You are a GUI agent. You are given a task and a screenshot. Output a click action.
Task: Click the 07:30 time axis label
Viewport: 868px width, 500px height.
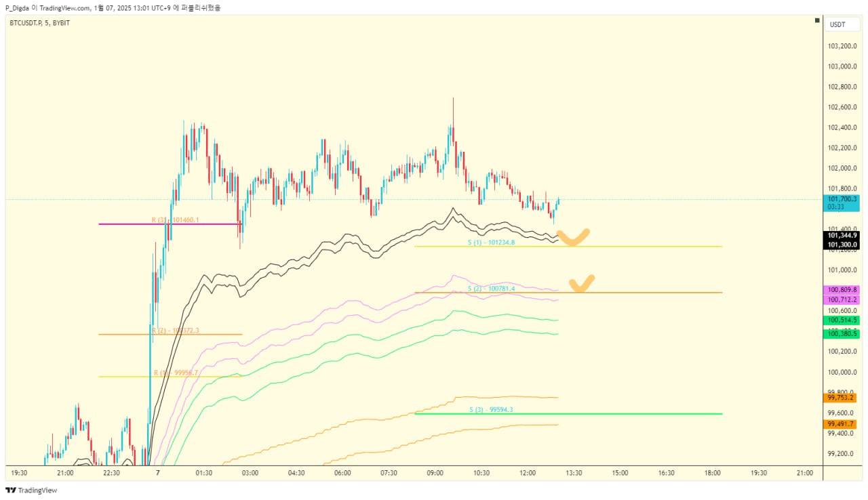389,473
